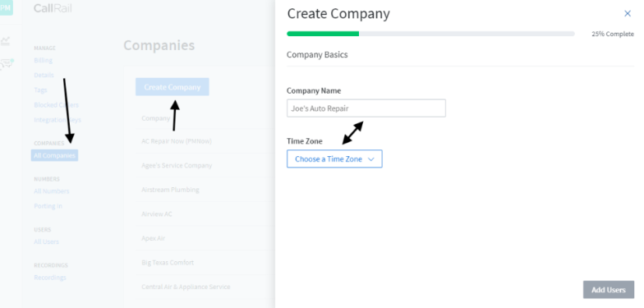The width and height of the screenshot is (644, 308).
Task: Click the PM account avatar icon
Action: tap(6, 7)
